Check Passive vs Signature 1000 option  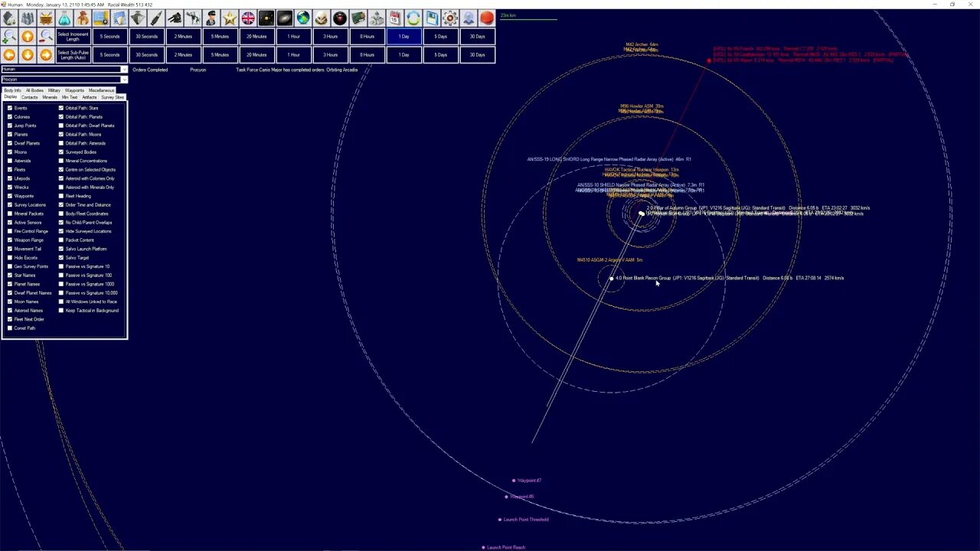61,284
